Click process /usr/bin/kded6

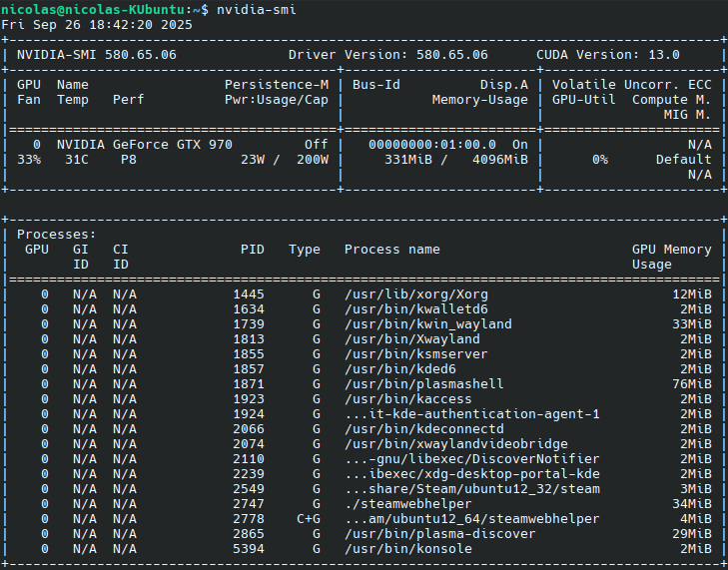click(x=400, y=369)
